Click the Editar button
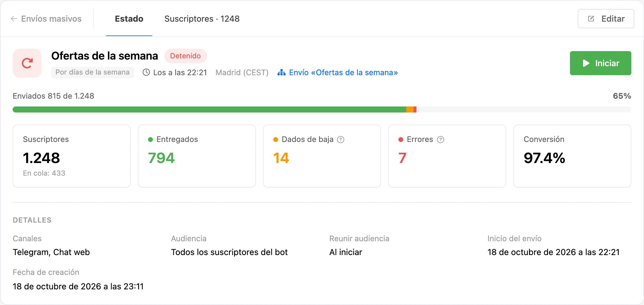This screenshot has height=305, width=644. 606,19
